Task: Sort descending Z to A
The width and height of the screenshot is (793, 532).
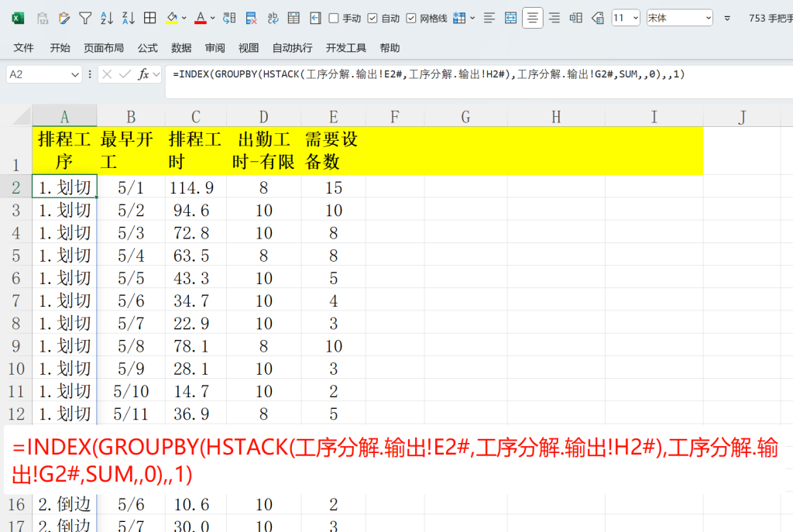Action: pyautogui.click(x=129, y=19)
